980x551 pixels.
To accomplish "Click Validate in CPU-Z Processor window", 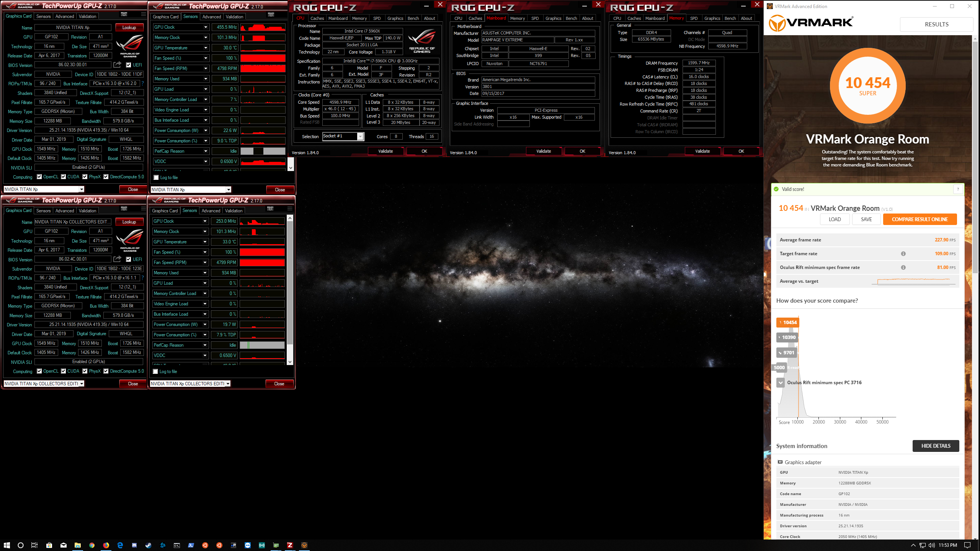I will pyautogui.click(x=385, y=151).
